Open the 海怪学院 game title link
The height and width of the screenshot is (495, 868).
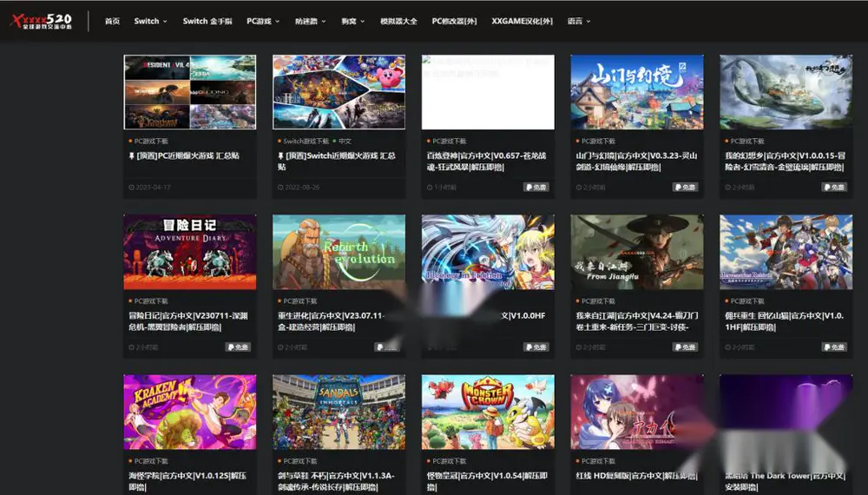click(x=187, y=480)
